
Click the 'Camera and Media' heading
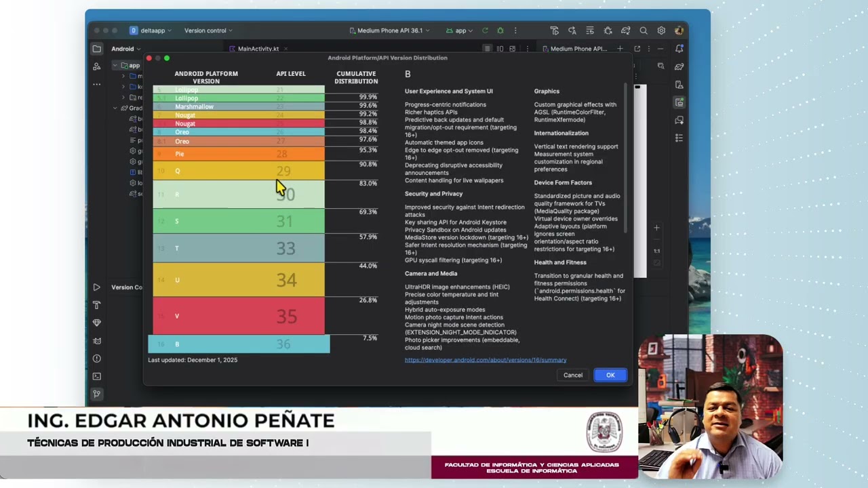431,274
